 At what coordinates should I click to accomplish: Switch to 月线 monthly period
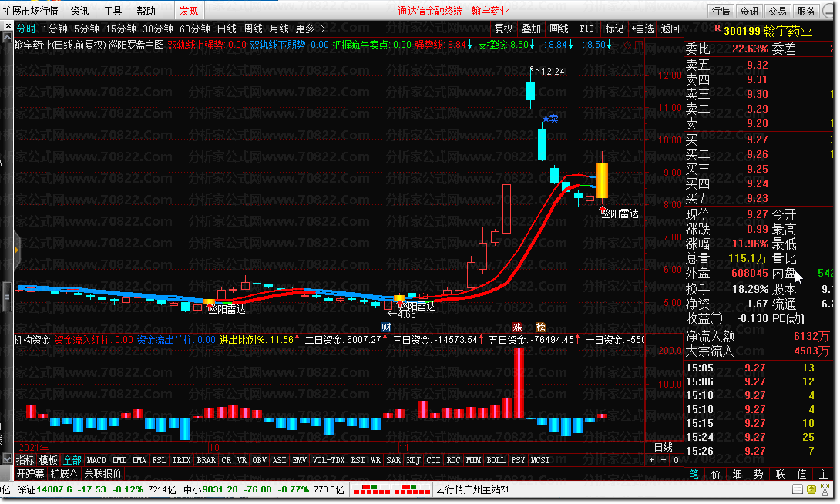(279, 29)
